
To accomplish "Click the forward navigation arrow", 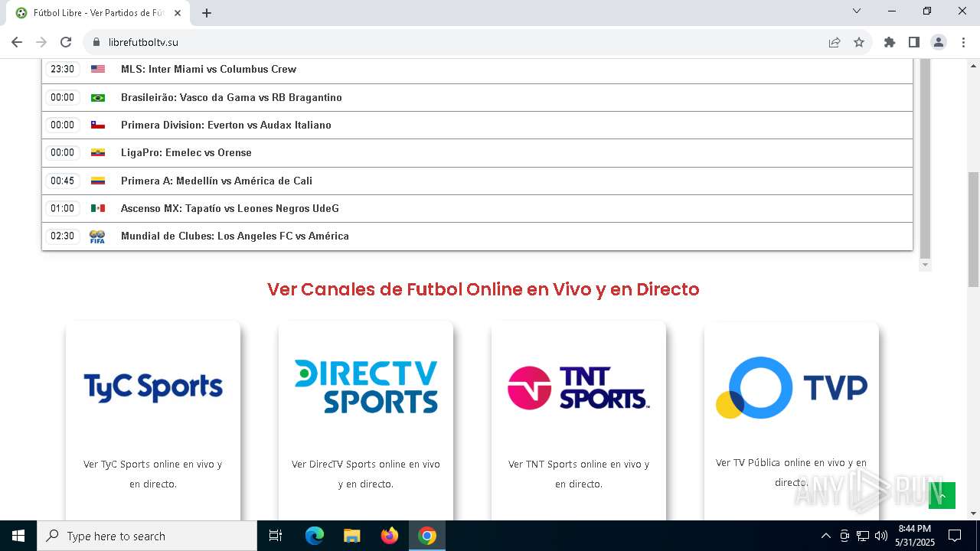I will pos(41,42).
